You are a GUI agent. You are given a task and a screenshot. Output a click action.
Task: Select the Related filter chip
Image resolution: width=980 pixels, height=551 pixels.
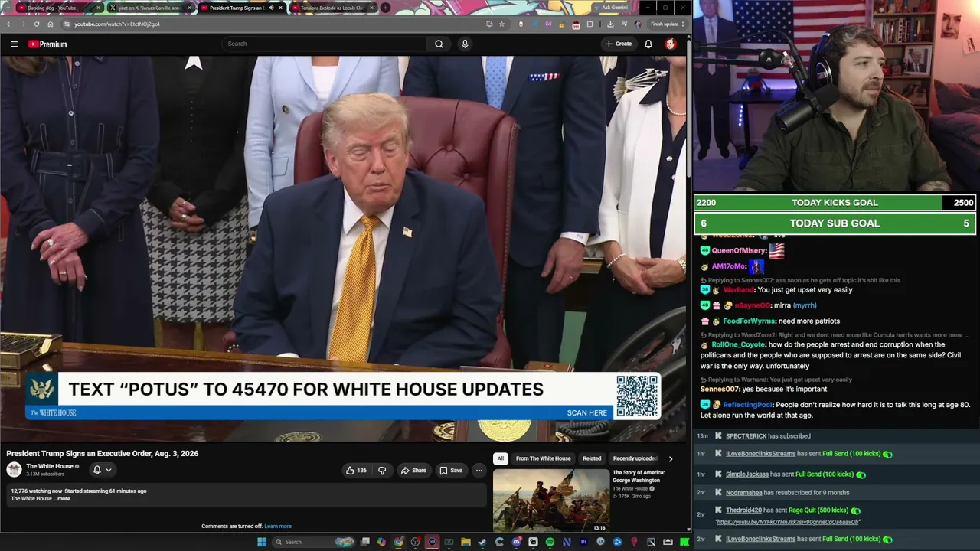(592, 458)
